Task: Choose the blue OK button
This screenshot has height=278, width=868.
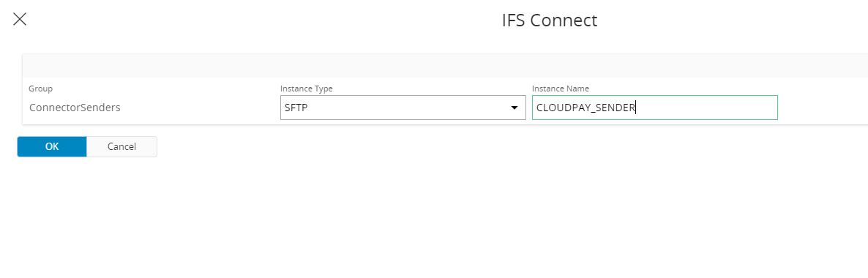Action: [x=52, y=147]
